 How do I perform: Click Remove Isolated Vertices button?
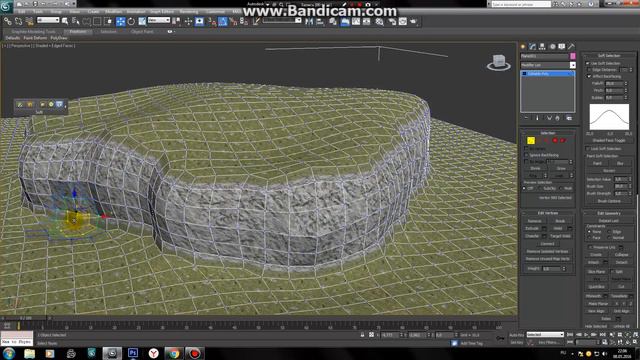tap(547, 251)
